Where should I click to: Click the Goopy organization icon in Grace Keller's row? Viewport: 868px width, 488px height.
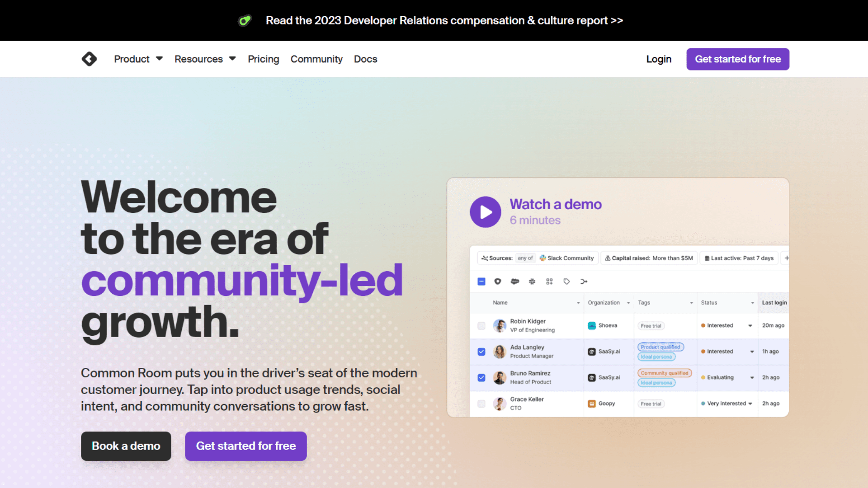tap(591, 404)
